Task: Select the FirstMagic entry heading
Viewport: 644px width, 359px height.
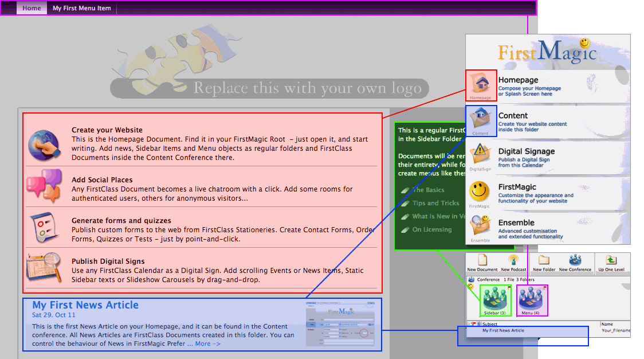Action: pos(517,187)
